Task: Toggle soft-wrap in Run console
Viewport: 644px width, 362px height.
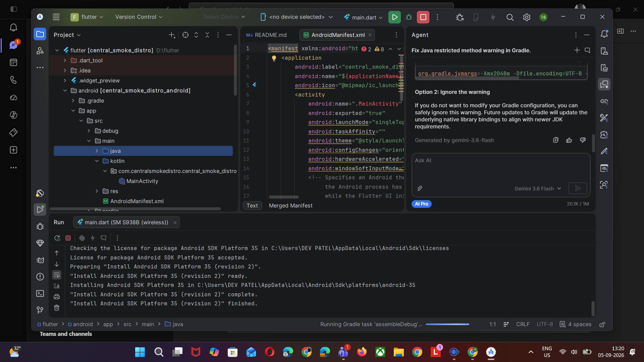Action: [57, 275]
